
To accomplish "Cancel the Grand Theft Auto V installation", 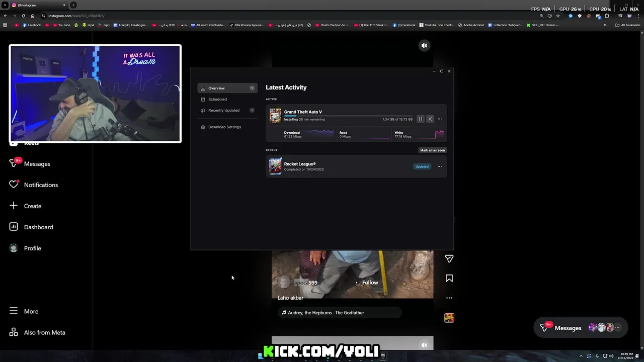I will (430, 119).
